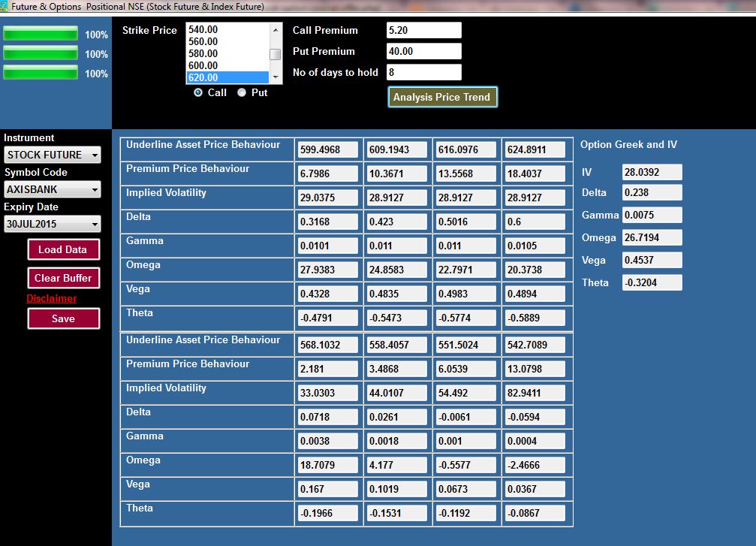This screenshot has height=546, width=756.
Task: Expand the Symbol Code dropdown showing AXISBANK
Action: [x=52, y=189]
